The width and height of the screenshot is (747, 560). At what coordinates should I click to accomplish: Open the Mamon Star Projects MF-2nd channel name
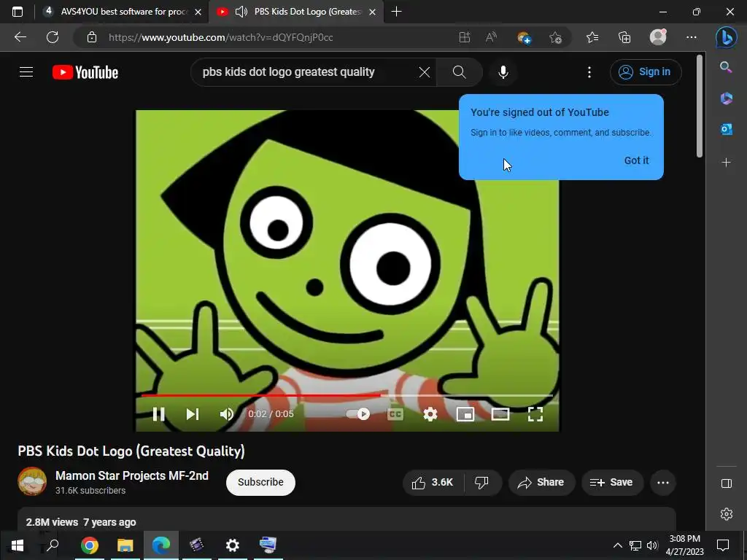click(132, 475)
